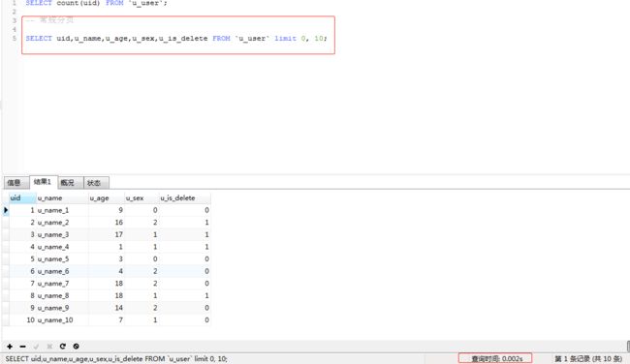Click the discard changes X icon
The image size is (630, 364).
coord(49,347)
